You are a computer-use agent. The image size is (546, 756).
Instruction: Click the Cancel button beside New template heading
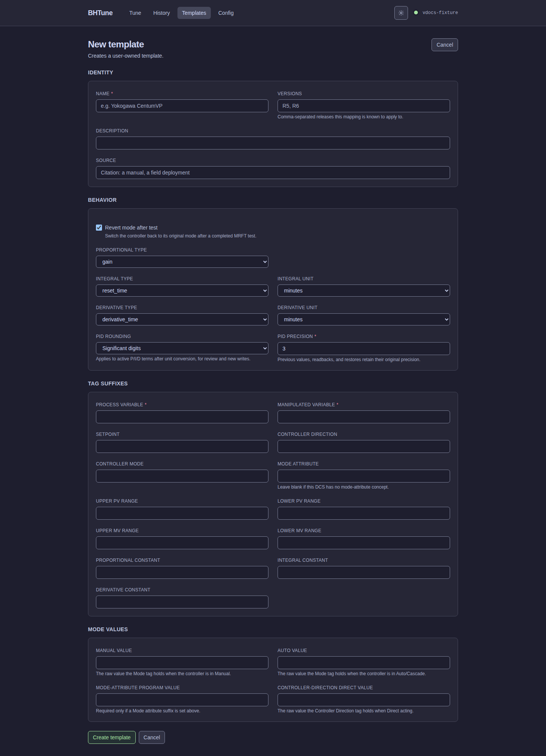(x=445, y=45)
